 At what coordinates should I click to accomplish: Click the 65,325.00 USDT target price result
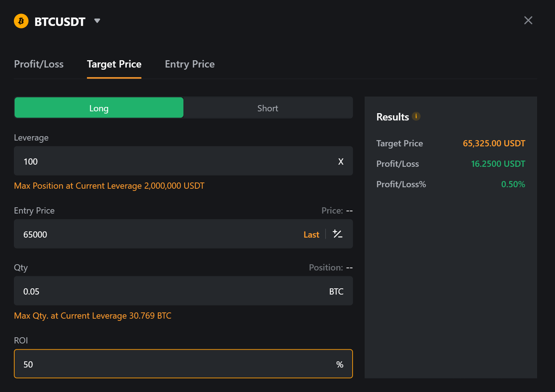point(494,143)
